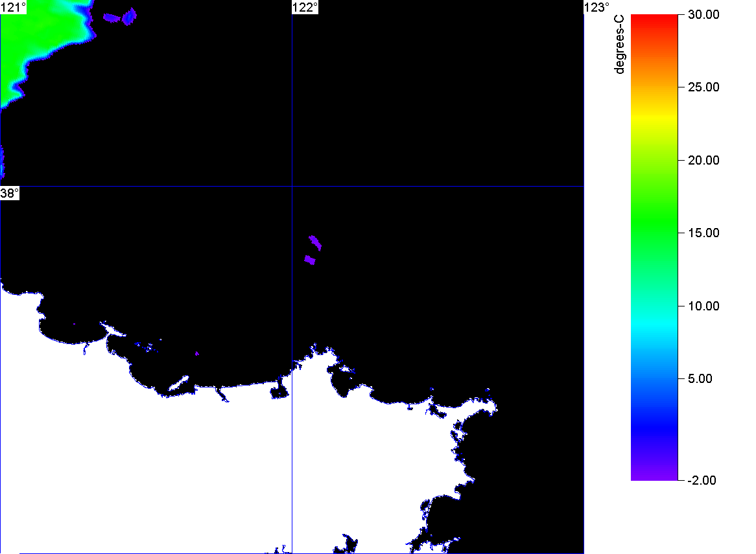756x554 pixels.
Task: Click the 15.00 colorbar value
Action: click(x=703, y=233)
